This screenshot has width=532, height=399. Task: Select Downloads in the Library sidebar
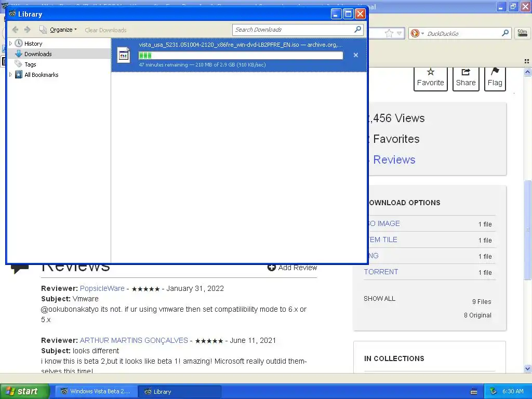click(38, 54)
